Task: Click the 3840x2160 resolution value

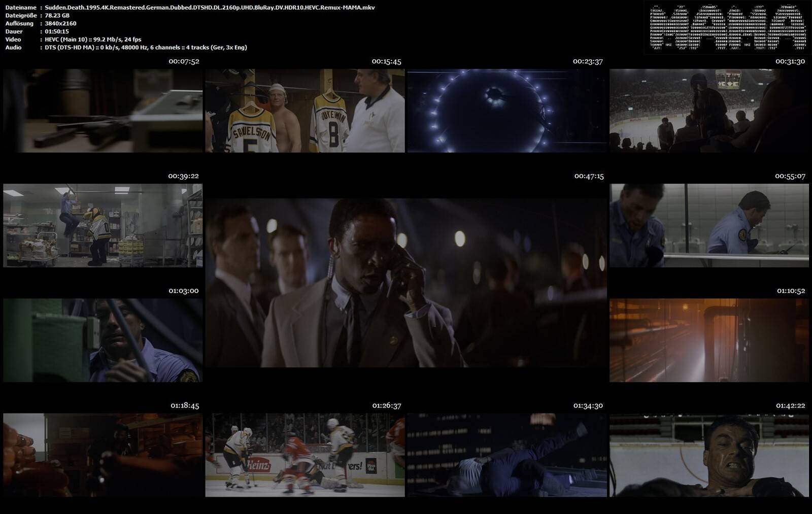Action: pyautogui.click(x=60, y=23)
